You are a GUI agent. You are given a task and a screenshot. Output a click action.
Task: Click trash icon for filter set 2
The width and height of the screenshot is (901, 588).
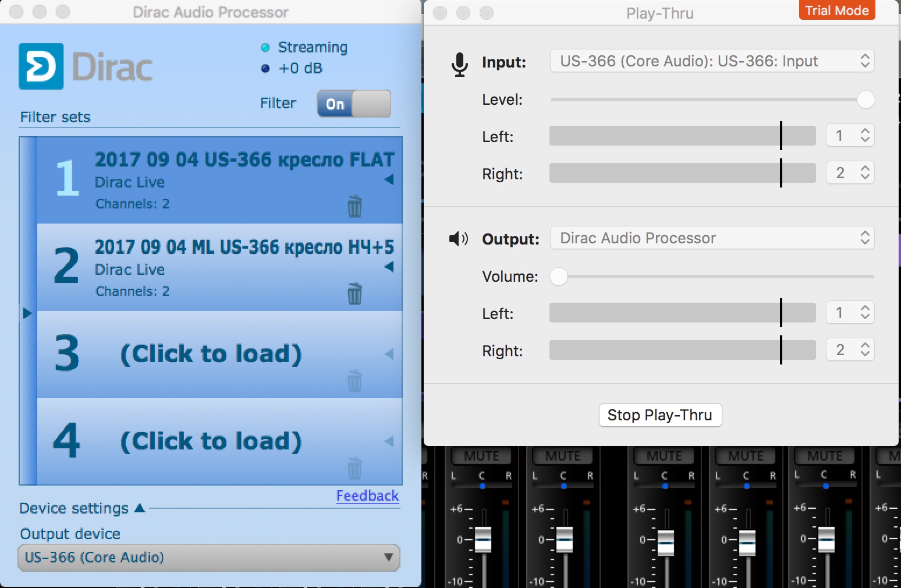pos(354,293)
